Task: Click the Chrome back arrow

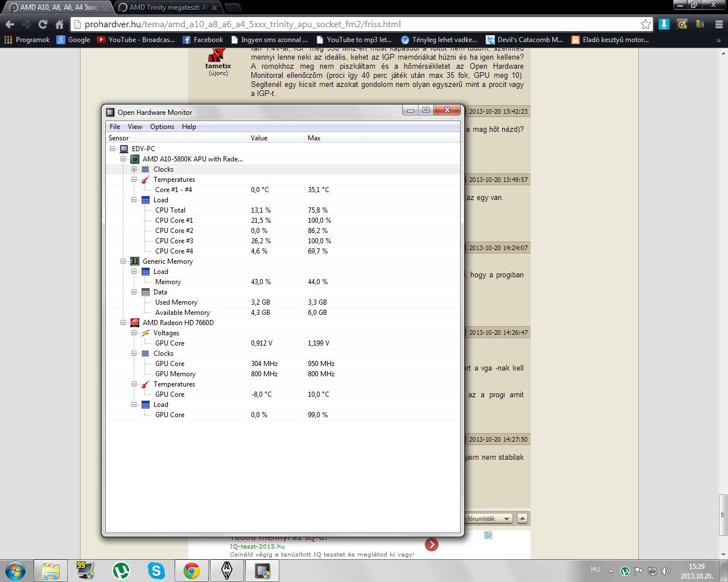Action: [x=10, y=24]
